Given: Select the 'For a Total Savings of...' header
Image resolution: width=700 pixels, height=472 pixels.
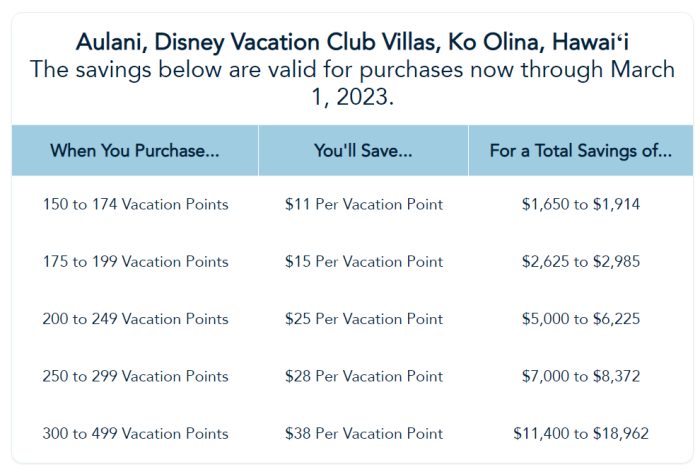Looking at the screenshot, I should (581, 150).
